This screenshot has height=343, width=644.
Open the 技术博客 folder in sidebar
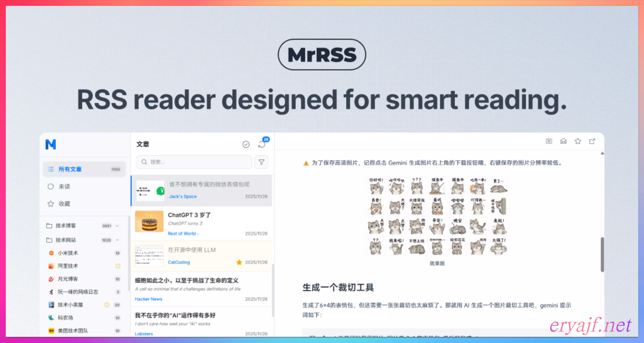[65, 226]
